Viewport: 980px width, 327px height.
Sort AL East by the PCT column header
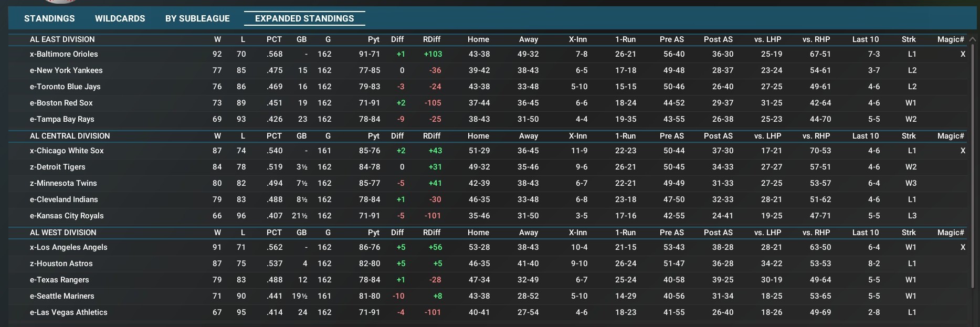pos(274,39)
